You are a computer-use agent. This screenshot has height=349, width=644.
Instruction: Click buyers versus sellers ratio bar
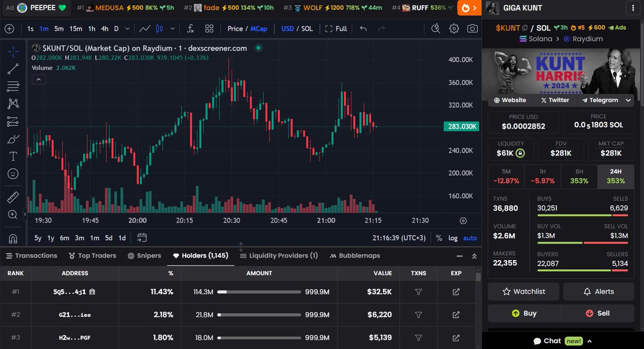(582, 271)
